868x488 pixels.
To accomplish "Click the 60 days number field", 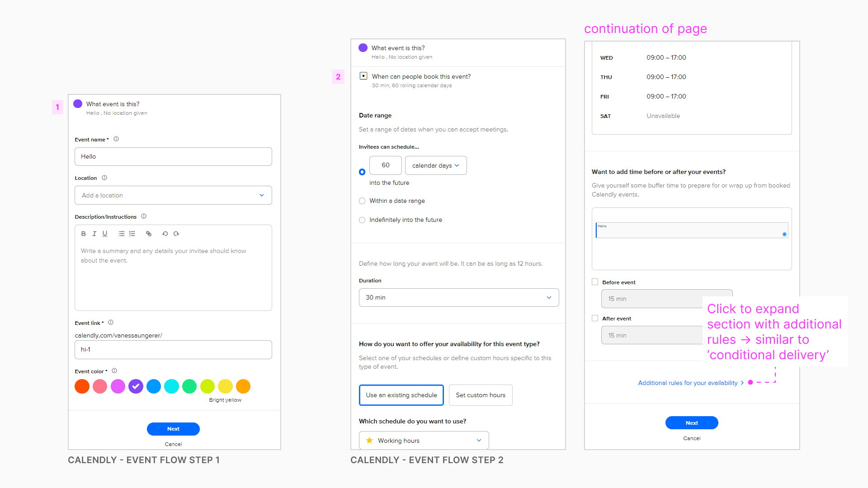I will (385, 165).
